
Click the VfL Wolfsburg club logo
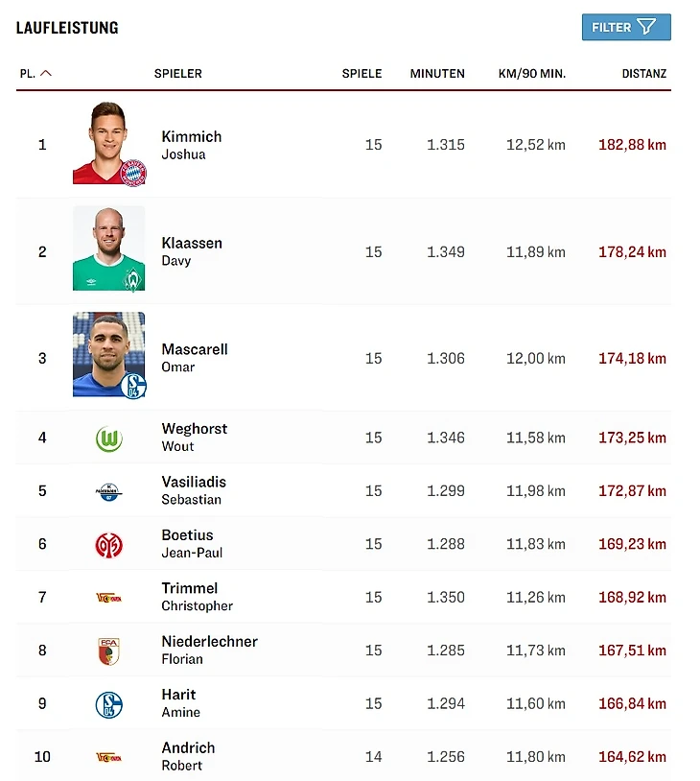108,438
